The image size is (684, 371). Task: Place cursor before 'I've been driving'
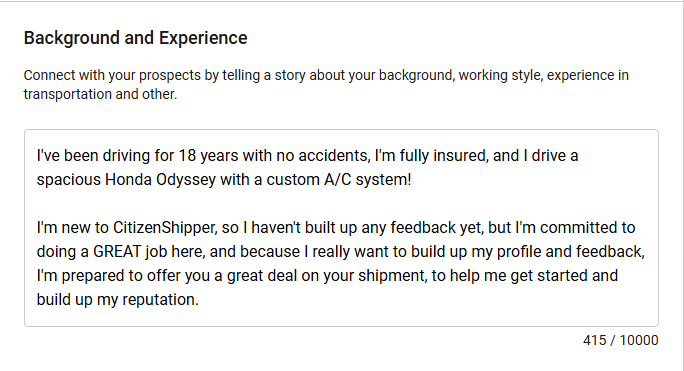(37, 156)
